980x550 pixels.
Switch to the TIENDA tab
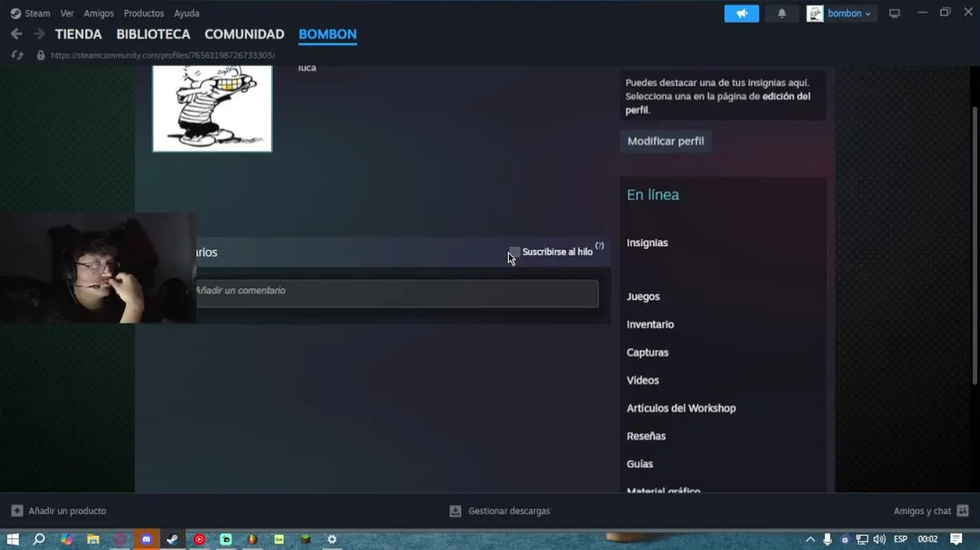click(x=78, y=34)
